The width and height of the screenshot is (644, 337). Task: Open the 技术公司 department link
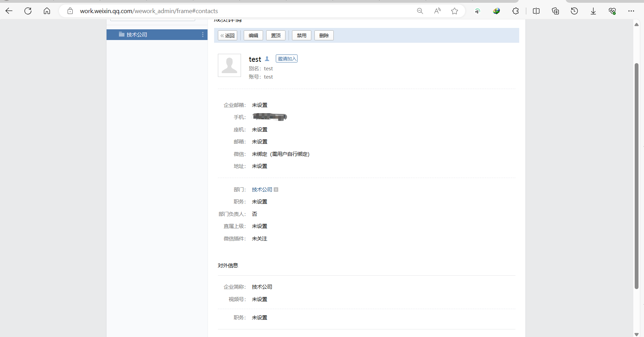262,189
